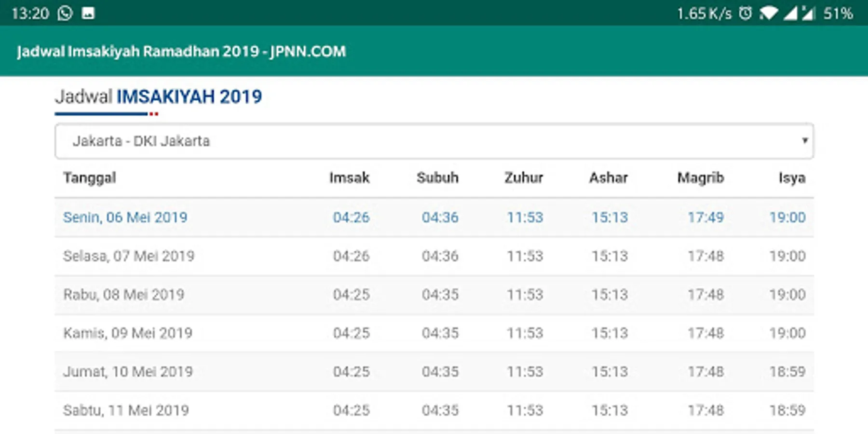
Task: Click the city dropdown arrow
Action: pyautogui.click(x=804, y=140)
